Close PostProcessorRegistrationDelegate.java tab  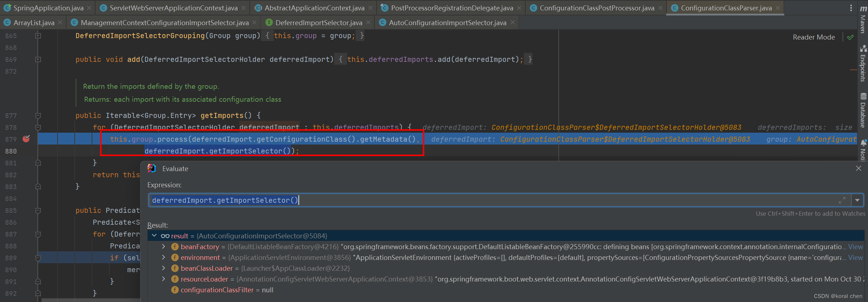coord(519,8)
